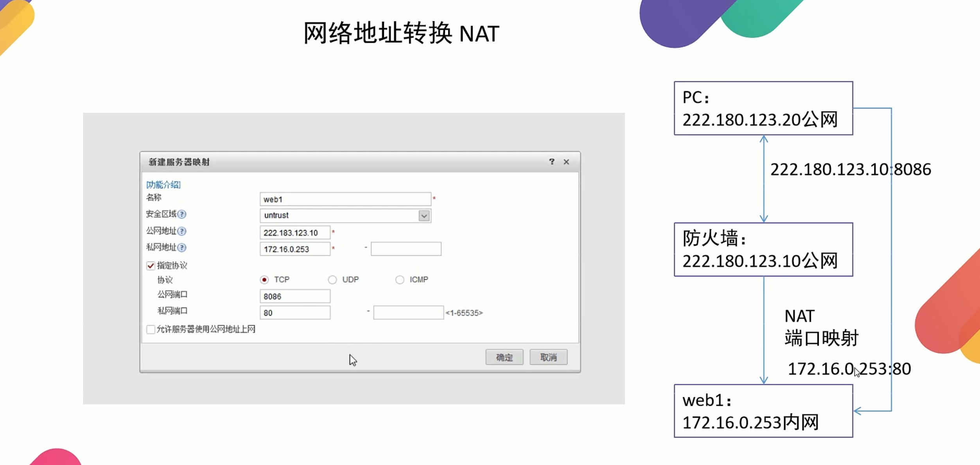Select the ICMP protocol radio button
980x465 pixels.
[400, 280]
